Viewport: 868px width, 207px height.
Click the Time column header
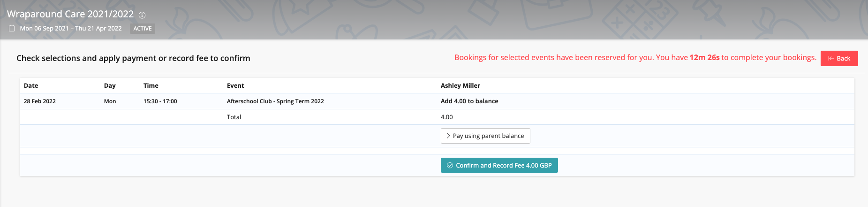pos(151,85)
